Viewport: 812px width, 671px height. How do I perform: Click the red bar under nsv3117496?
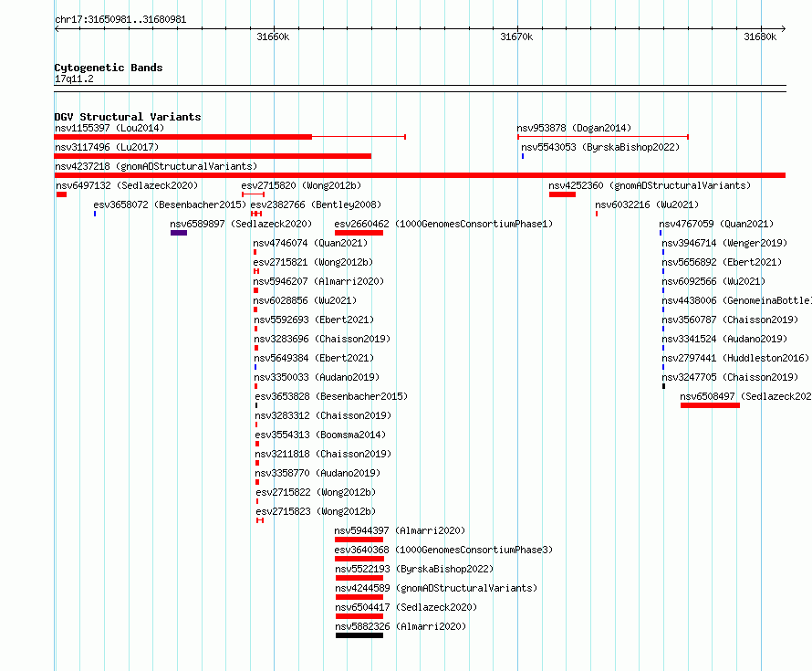213,156
